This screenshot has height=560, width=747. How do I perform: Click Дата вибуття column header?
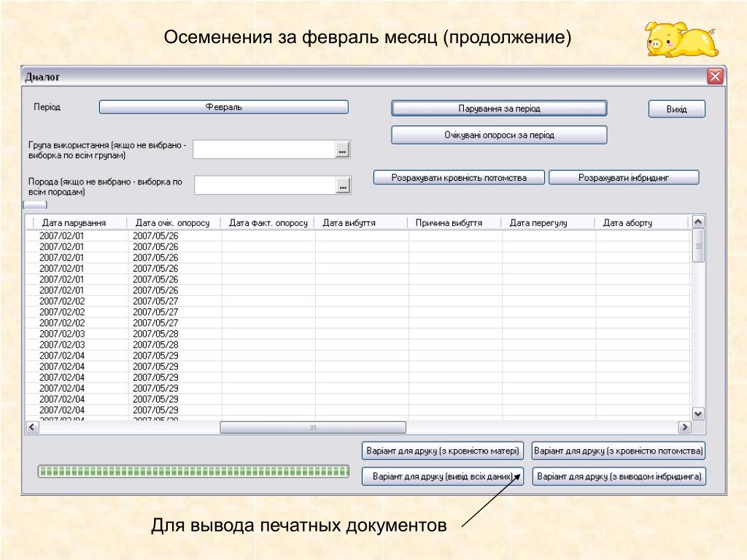click(360, 223)
